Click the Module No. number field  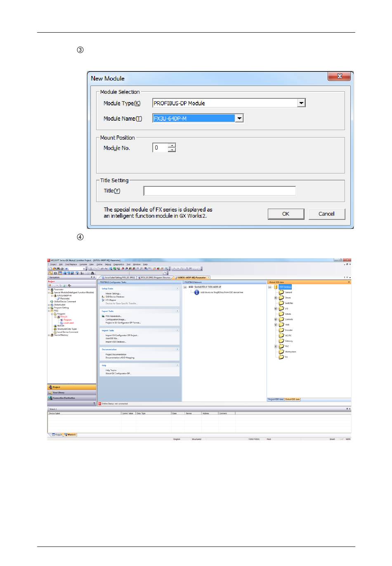[x=161, y=147]
